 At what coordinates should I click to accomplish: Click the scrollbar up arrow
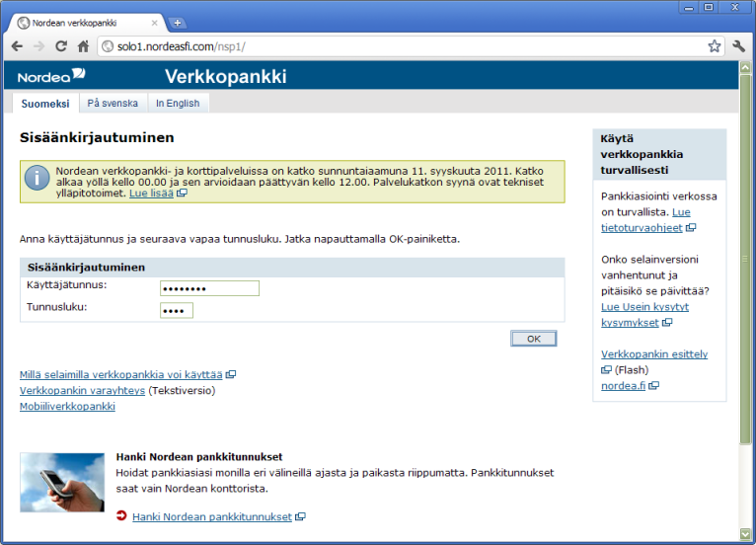pyautogui.click(x=745, y=67)
